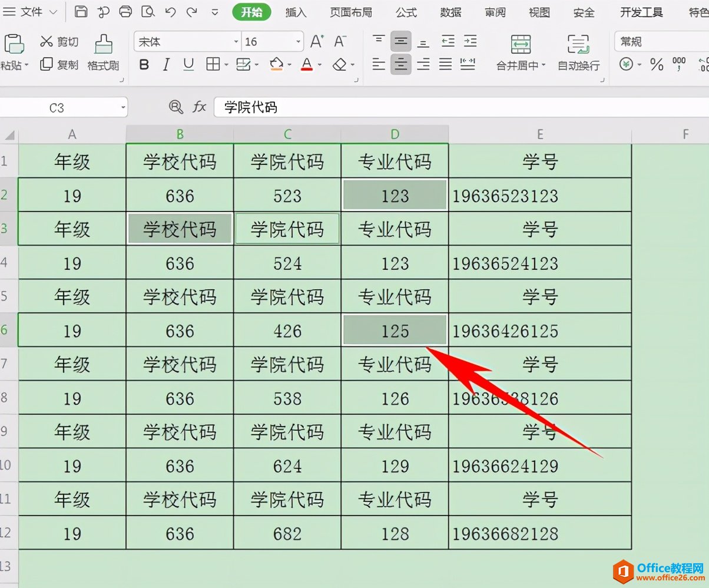This screenshot has height=588, width=709.
Task: Open the font size dropdown showing 16
Action: 299,41
